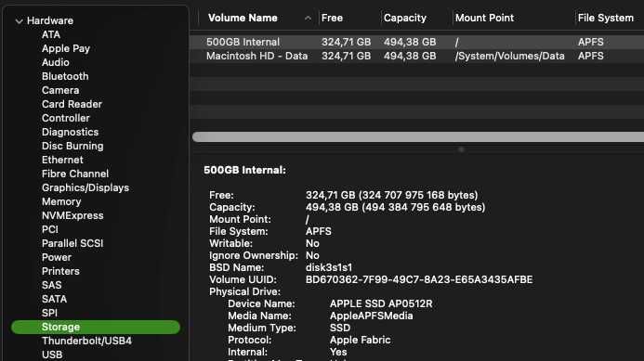This screenshot has height=361, width=644.
Task: Show Parallel SCSI information
Action: (72, 244)
